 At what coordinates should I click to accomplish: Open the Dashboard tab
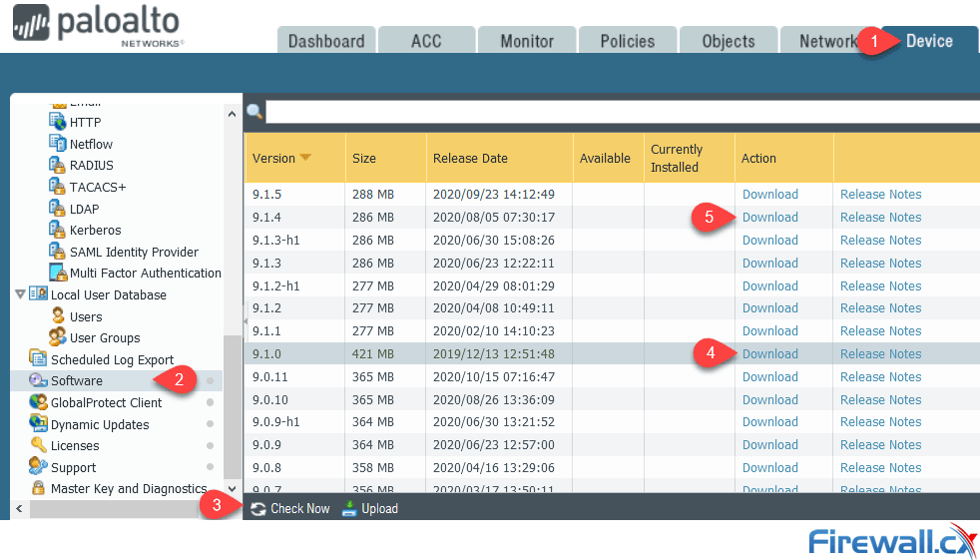point(326,41)
